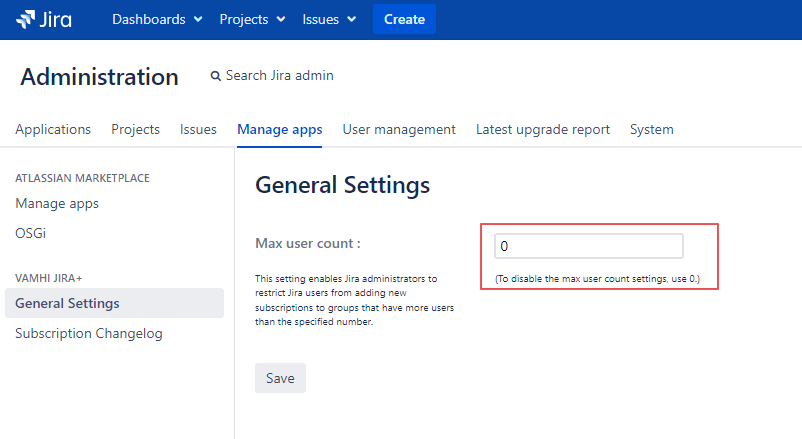Switch to the Applications tab
802x439 pixels.
click(x=53, y=129)
